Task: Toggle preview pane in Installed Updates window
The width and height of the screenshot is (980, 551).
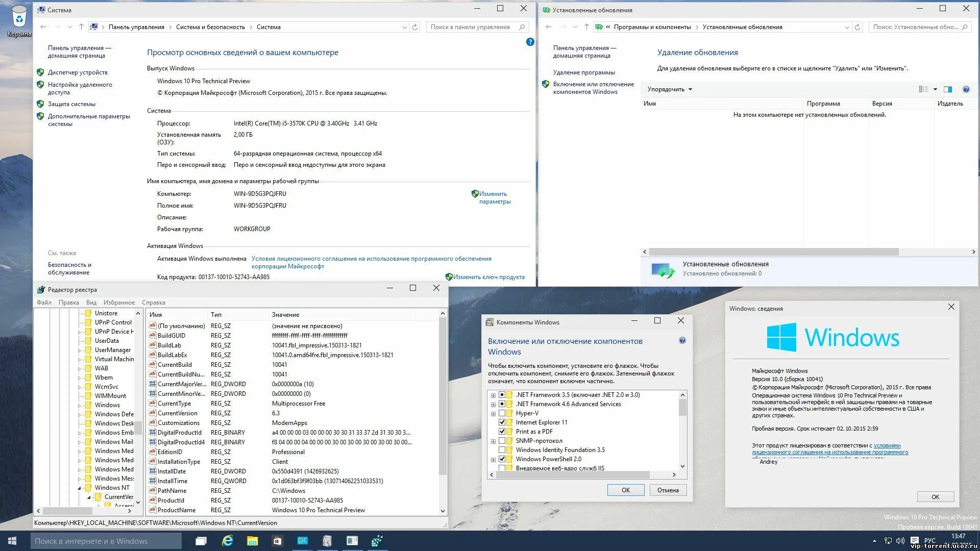Action: click(948, 89)
